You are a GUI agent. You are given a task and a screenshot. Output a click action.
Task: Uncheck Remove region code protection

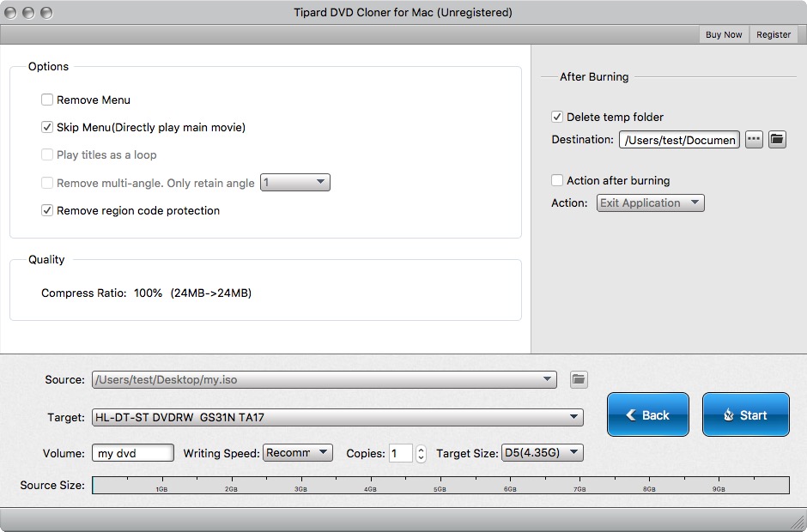[47, 210]
